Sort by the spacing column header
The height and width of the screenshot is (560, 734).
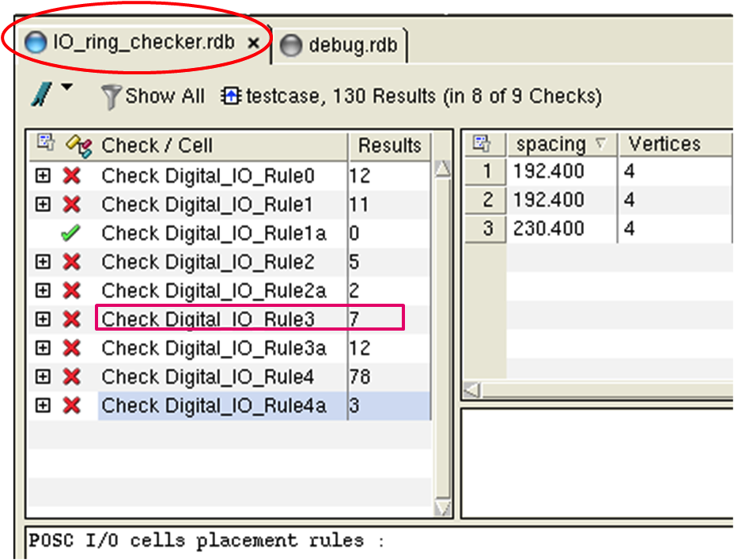coord(550,145)
